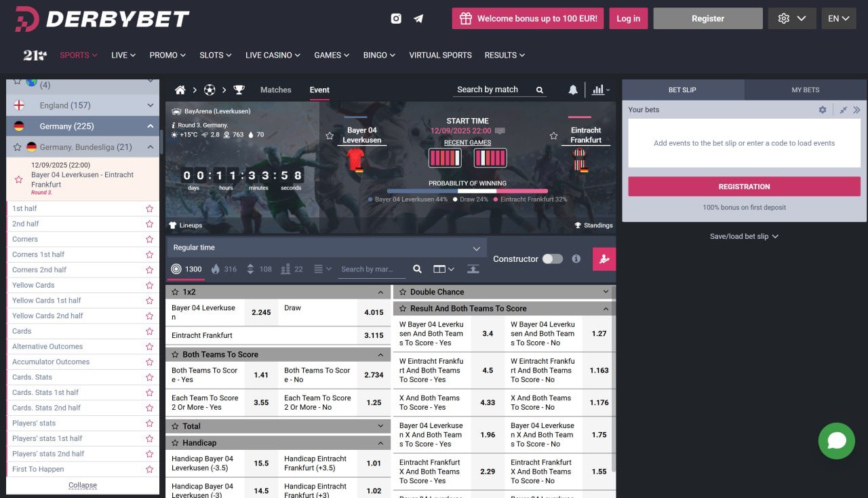The width and height of the screenshot is (868, 498).
Task: Open the EN language dropdown
Action: 838,18
